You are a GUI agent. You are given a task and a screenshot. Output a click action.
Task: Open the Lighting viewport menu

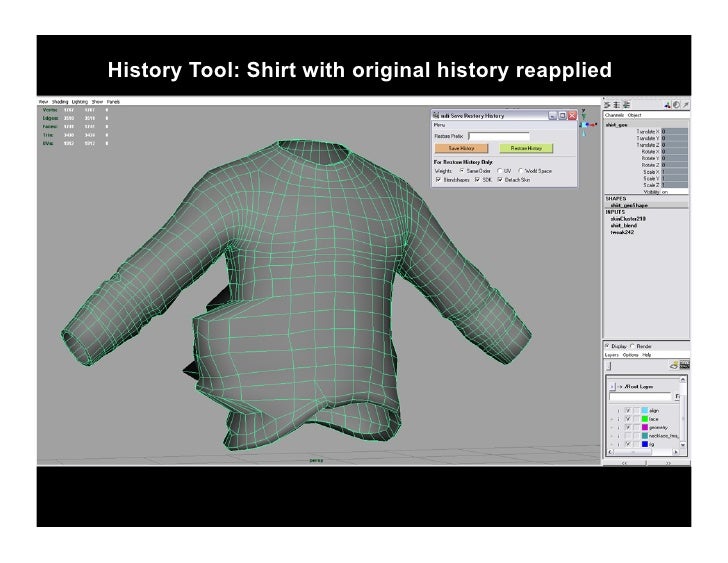click(x=78, y=101)
